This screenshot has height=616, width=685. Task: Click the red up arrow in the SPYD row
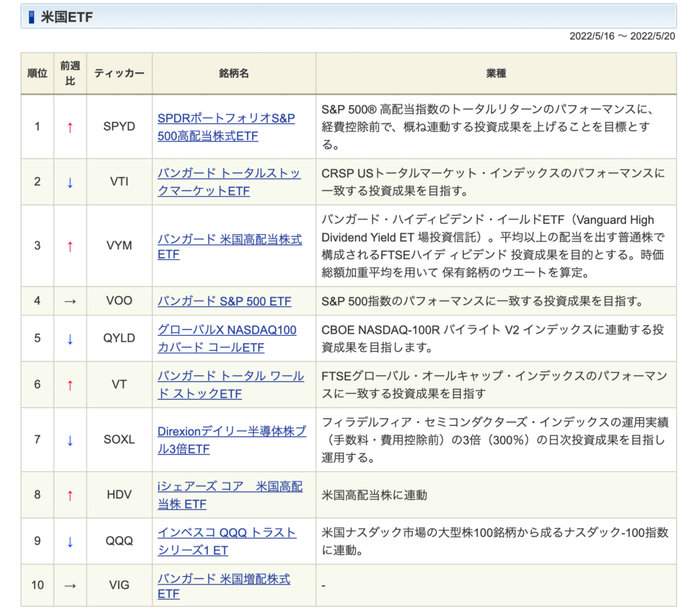click(x=70, y=128)
